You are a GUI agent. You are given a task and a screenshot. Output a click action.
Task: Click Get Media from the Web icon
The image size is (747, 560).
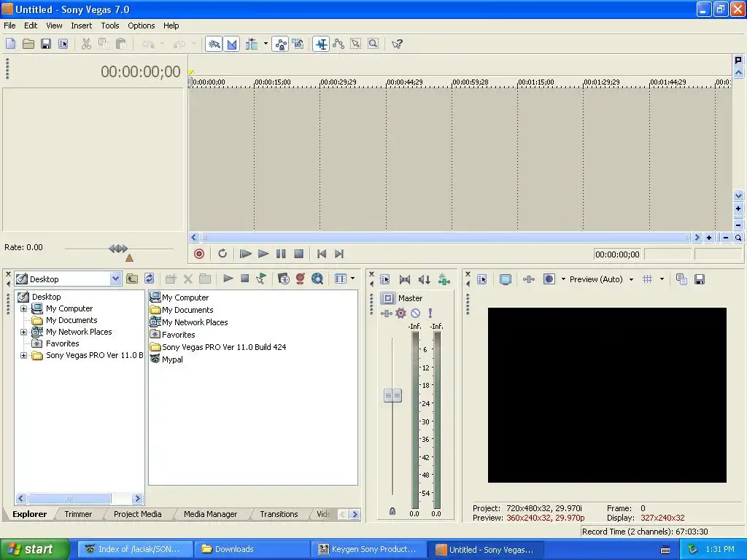click(x=317, y=279)
